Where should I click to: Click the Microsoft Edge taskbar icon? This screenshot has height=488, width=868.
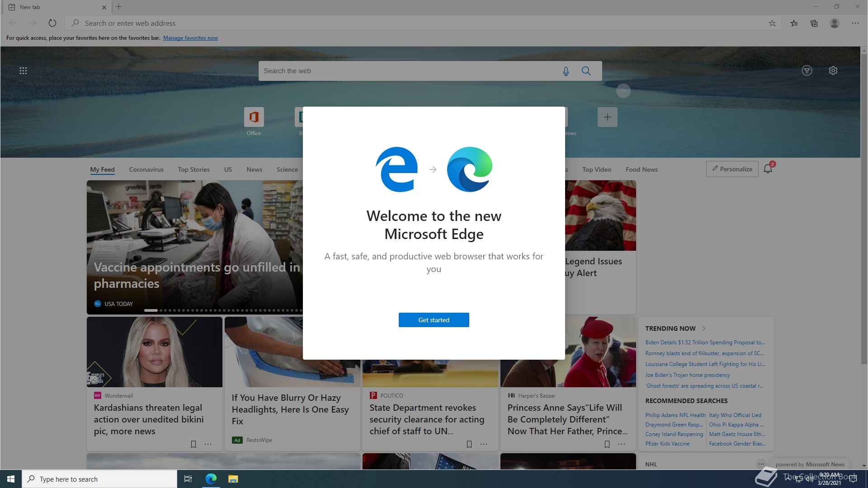coord(211,479)
